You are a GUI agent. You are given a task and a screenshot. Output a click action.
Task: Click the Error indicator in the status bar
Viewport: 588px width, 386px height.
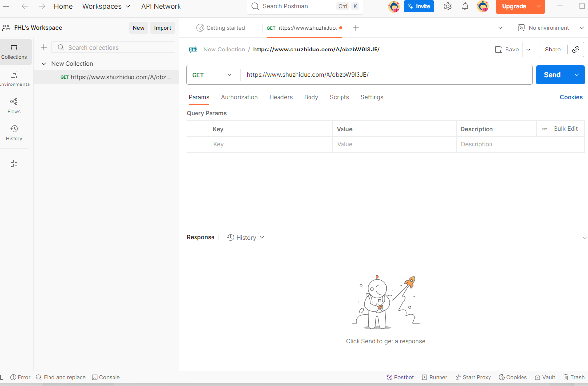[20, 377]
